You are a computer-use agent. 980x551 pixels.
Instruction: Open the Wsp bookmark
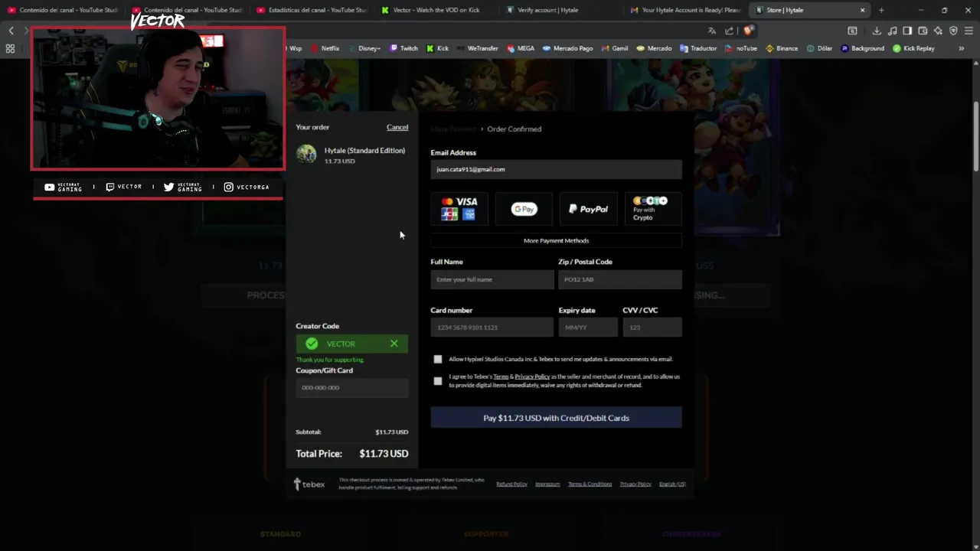[x=294, y=48]
